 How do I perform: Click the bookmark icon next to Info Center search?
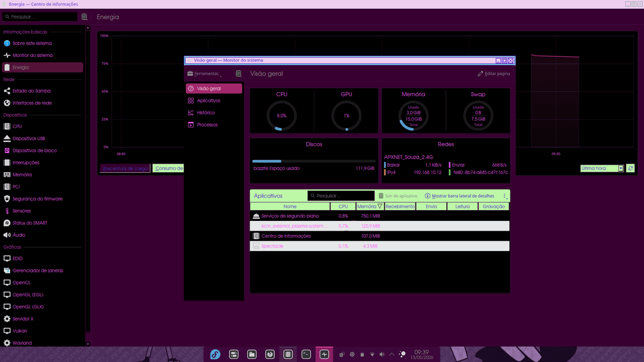84,17
